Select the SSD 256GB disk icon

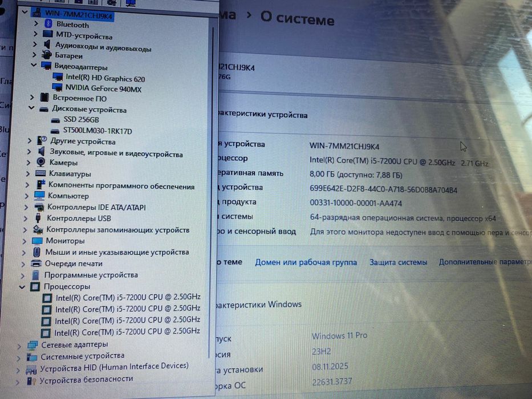click(x=55, y=120)
